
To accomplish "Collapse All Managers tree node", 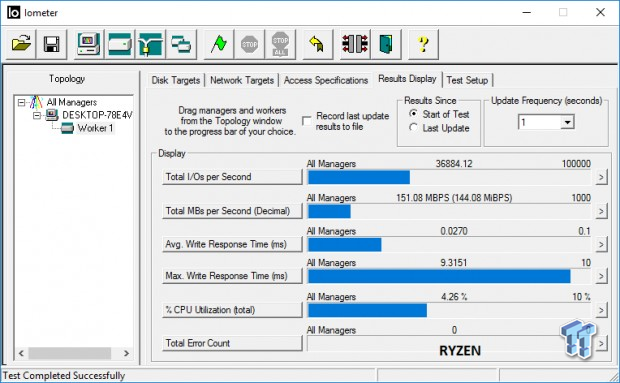I will click(x=21, y=102).
